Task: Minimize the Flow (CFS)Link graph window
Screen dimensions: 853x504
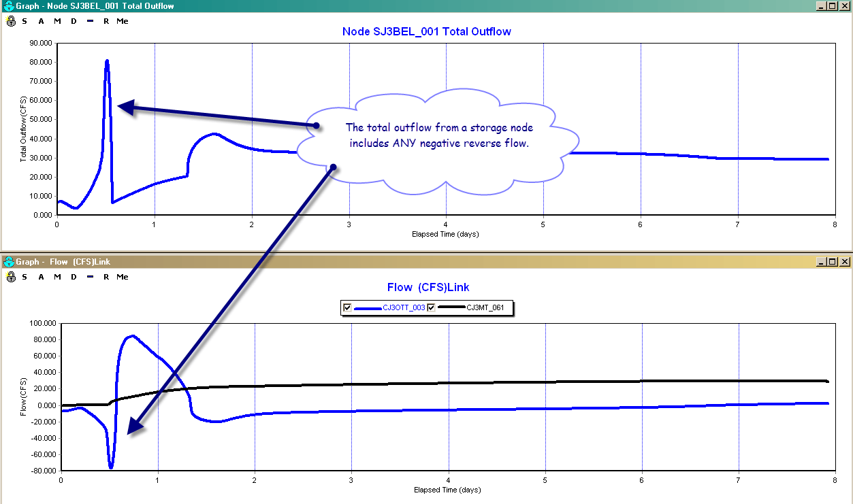Action: (822, 261)
